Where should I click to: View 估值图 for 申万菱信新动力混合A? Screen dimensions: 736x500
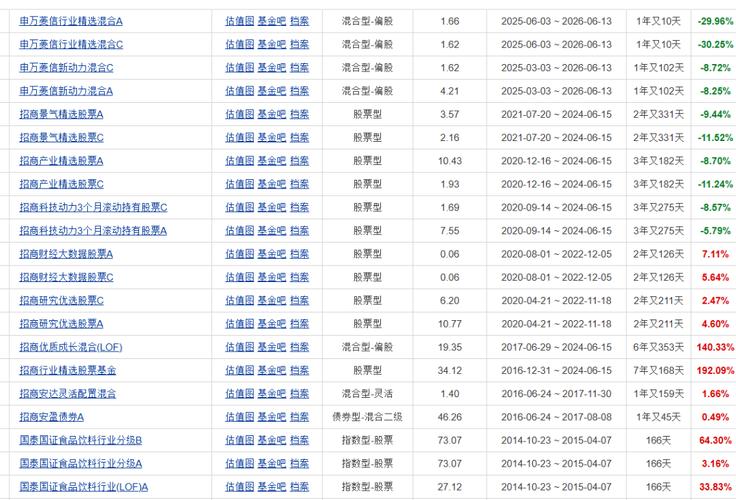coord(239,91)
